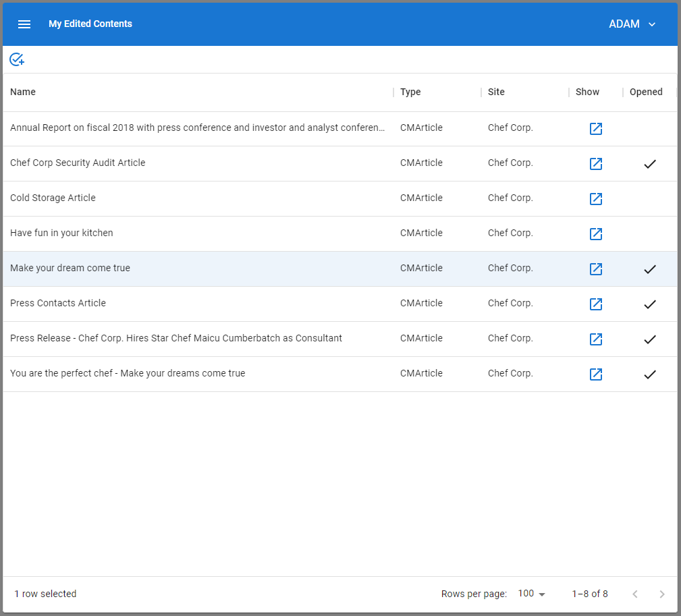681x616 pixels.
Task: Show "You are the perfect chef" in new view
Action: pos(596,374)
